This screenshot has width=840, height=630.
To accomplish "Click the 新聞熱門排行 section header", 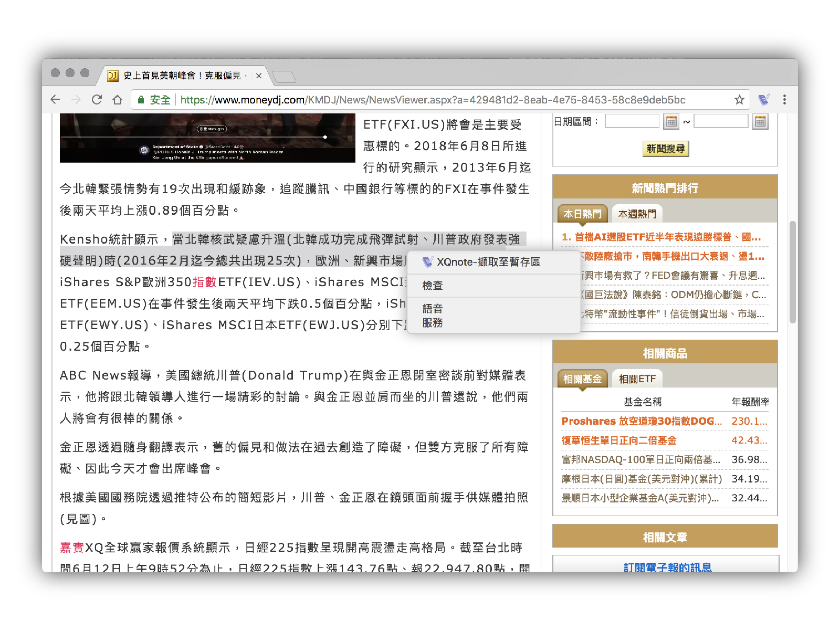I will (x=665, y=188).
